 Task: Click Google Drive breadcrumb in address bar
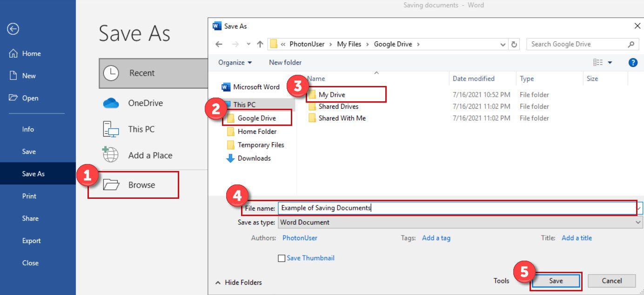(x=393, y=44)
